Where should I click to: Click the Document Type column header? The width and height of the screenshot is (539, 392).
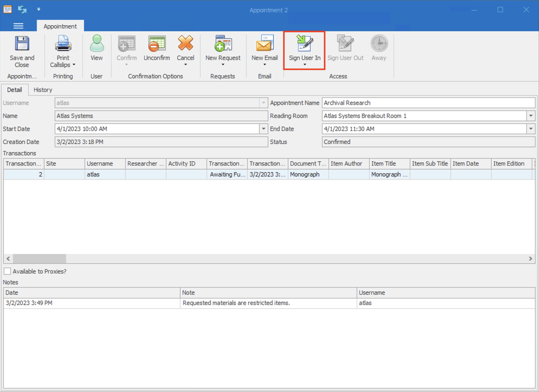point(308,164)
